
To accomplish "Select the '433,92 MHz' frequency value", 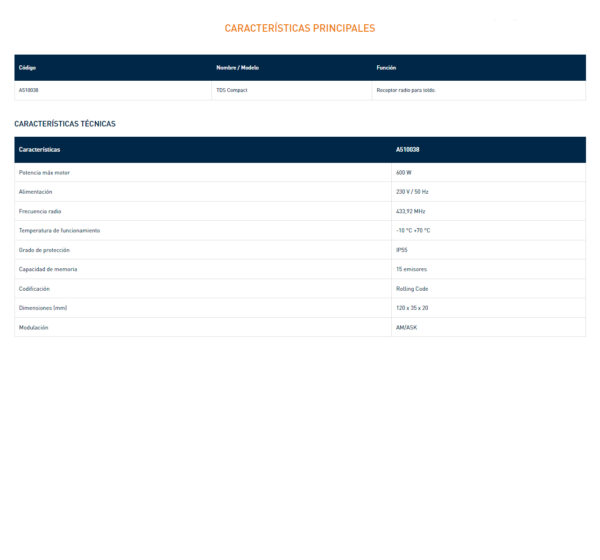I will 411,211.
